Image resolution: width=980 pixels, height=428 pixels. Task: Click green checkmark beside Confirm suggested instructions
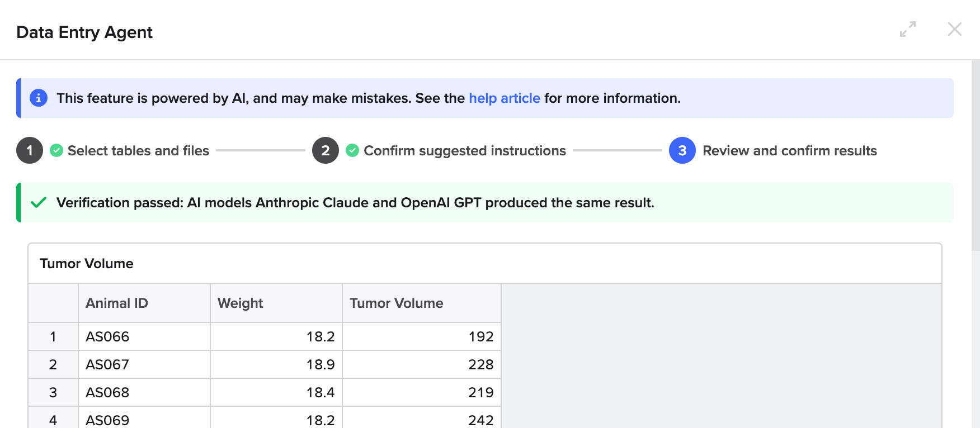point(352,150)
